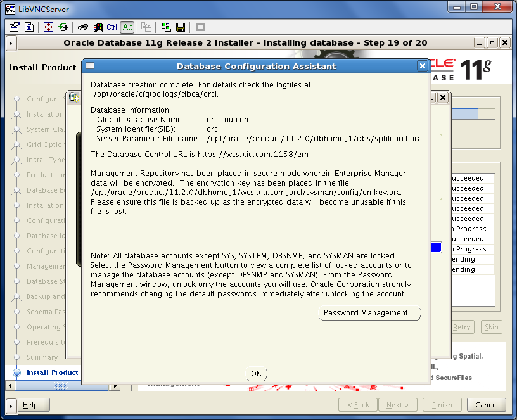Viewport: 517px width, 420px height.
Task: Select the Install Type step
Action: tap(46, 160)
